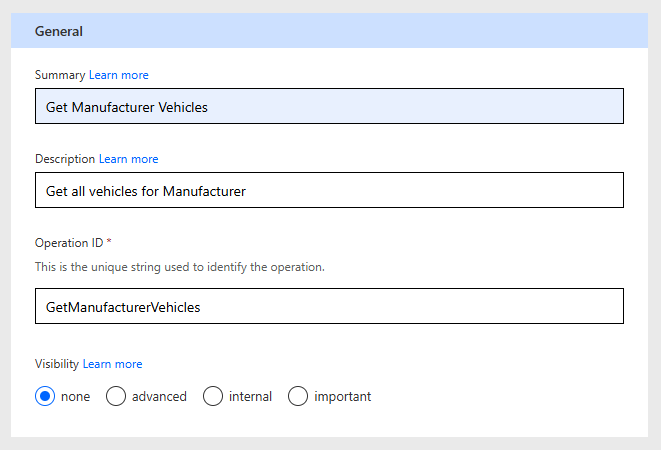661x450 pixels.
Task: Click the Summary field containing Get Manufacturer Vehicles
Action: click(x=329, y=107)
